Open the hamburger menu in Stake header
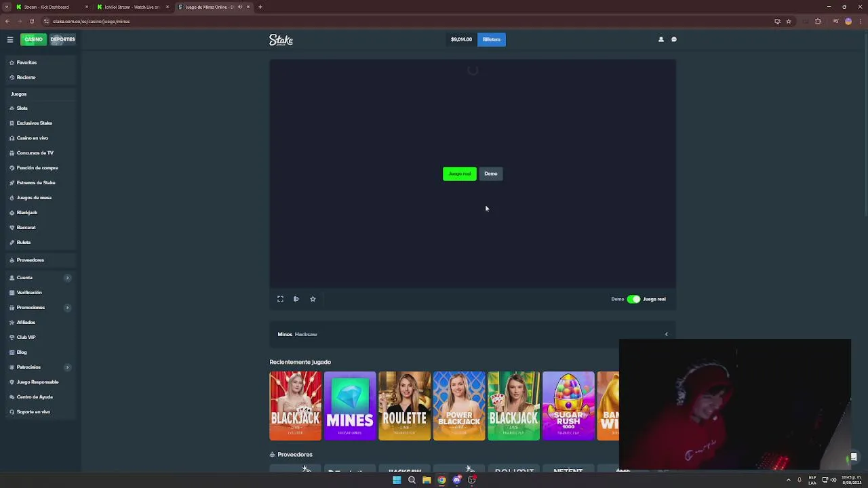The height and width of the screenshot is (488, 868). pos(10,39)
